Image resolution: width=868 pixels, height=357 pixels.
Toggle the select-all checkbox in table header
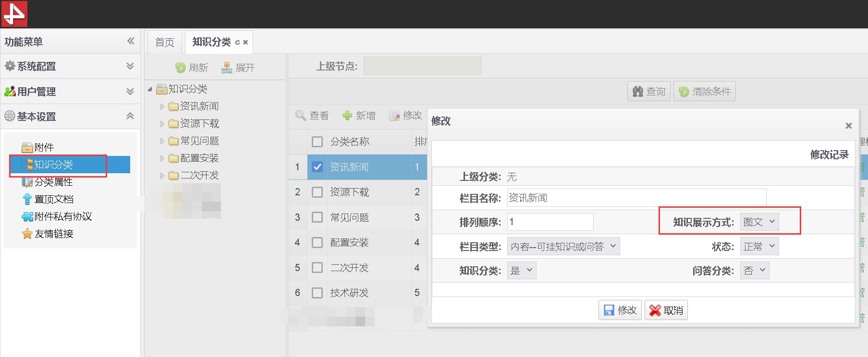click(317, 142)
